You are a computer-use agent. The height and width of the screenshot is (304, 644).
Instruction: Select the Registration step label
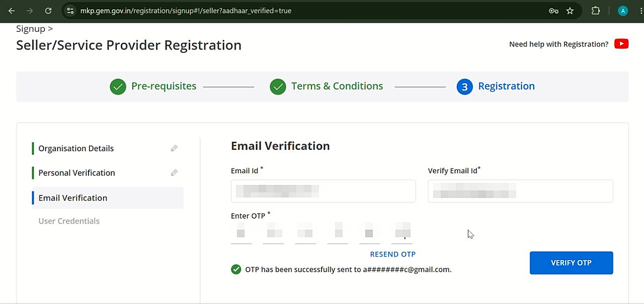coord(506,86)
